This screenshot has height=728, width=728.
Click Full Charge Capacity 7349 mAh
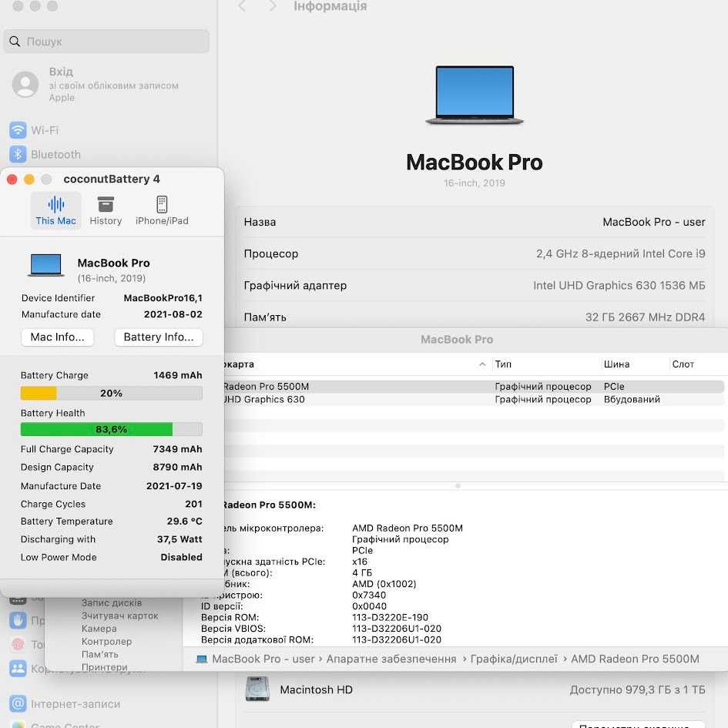pos(112,449)
